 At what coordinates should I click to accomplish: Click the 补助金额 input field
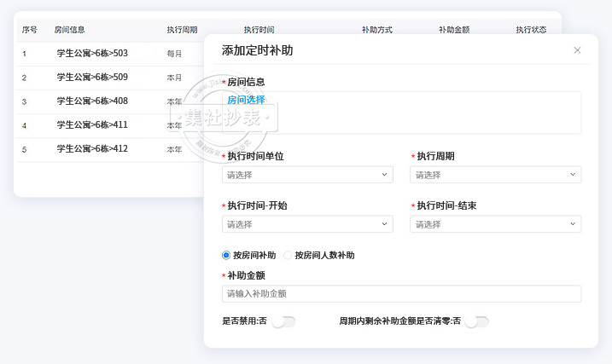(401, 293)
